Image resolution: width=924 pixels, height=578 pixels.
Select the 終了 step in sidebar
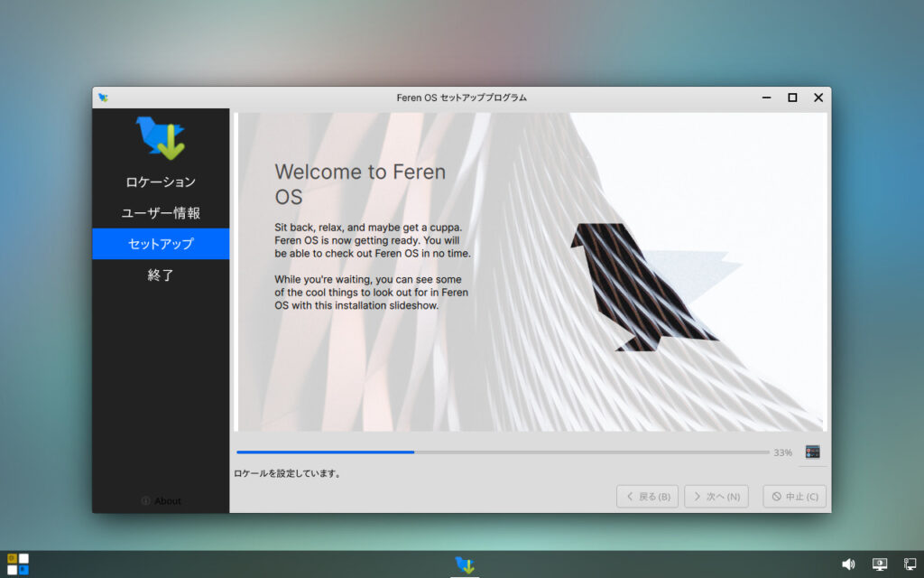click(x=161, y=275)
